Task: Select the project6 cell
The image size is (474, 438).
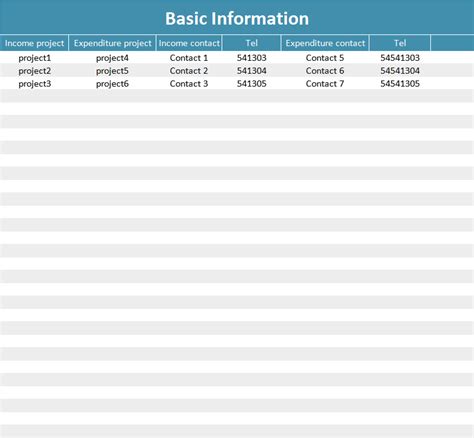Action: 112,84
